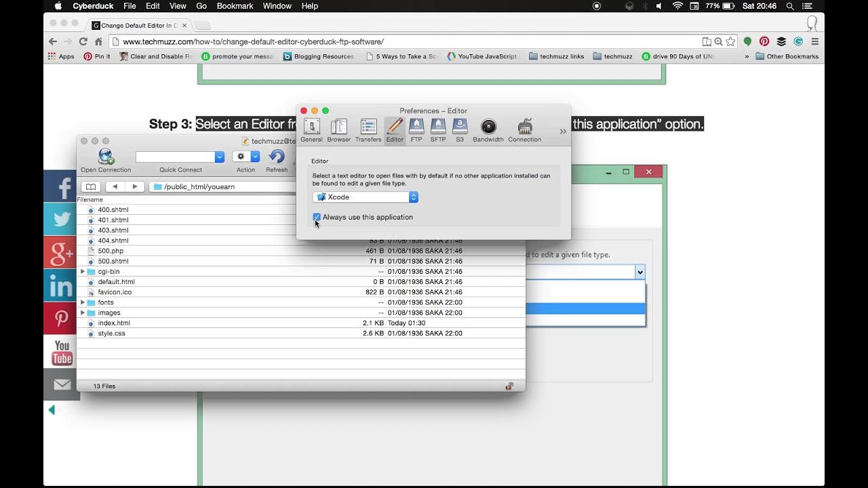Click Pinterest extension icon in Chrome
The width and height of the screenshot is (868, 488).
click(x=764, y=41)
